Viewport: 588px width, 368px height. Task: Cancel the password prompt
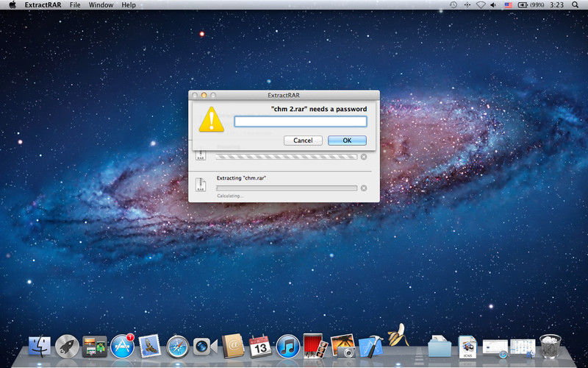coord(303,141)
